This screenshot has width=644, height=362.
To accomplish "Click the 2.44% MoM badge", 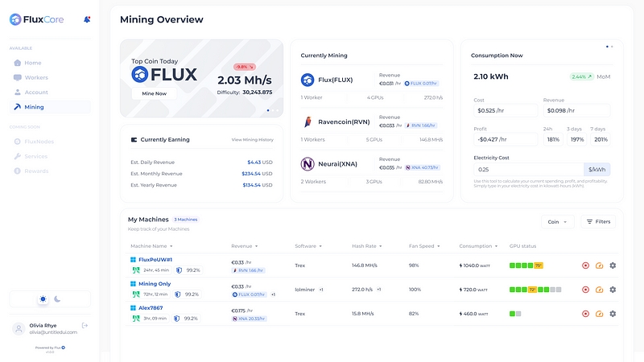I will (581, 76).
